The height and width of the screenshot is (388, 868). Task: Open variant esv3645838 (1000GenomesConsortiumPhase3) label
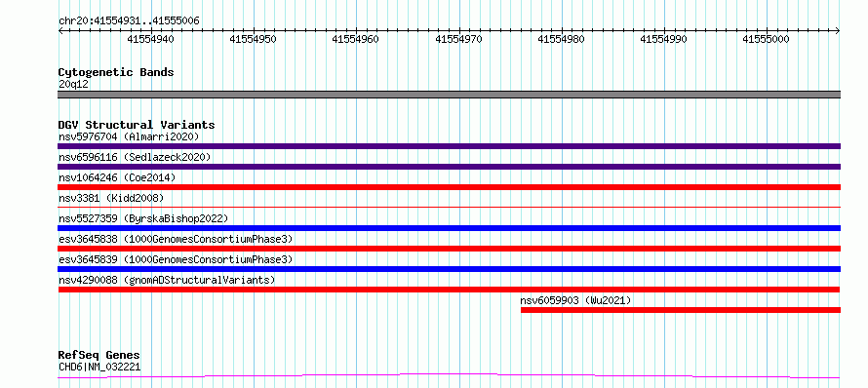tap(176, 239)
